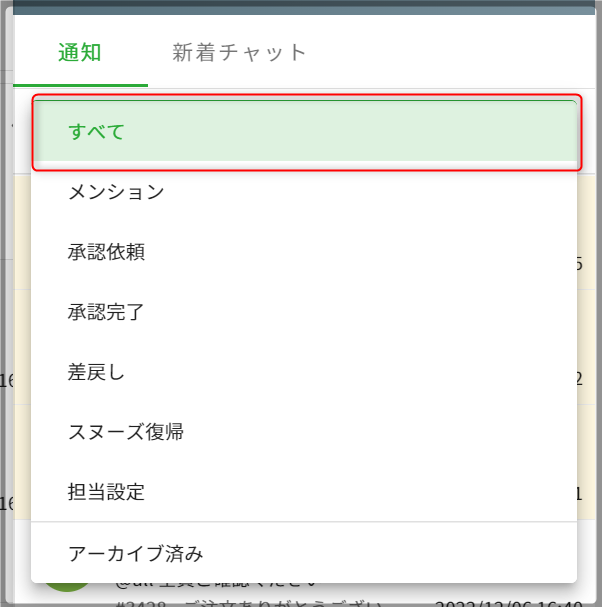Show アーカイブ済み notifications
The image size is (602, 607).
[136, 553]
